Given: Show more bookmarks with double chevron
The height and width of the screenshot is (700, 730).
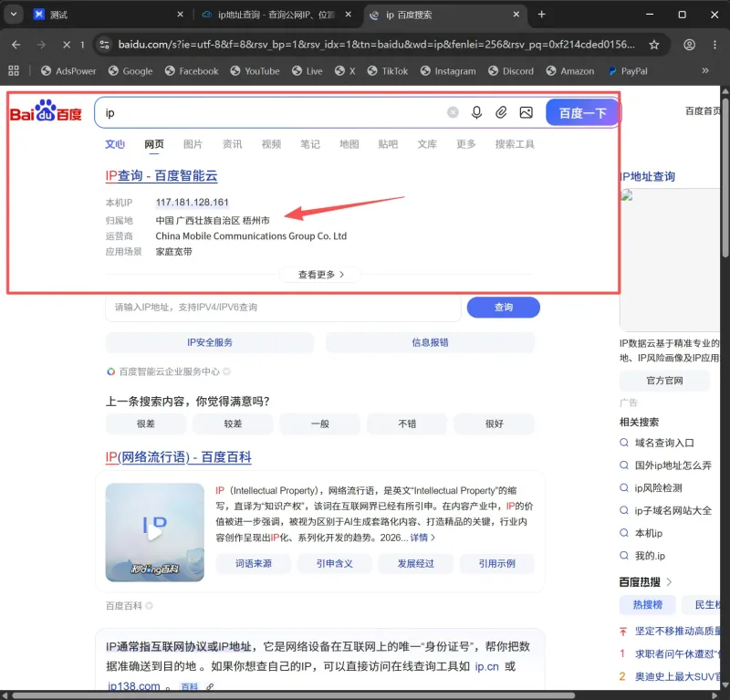Looking at the screenshot, I should click(705, 71).
